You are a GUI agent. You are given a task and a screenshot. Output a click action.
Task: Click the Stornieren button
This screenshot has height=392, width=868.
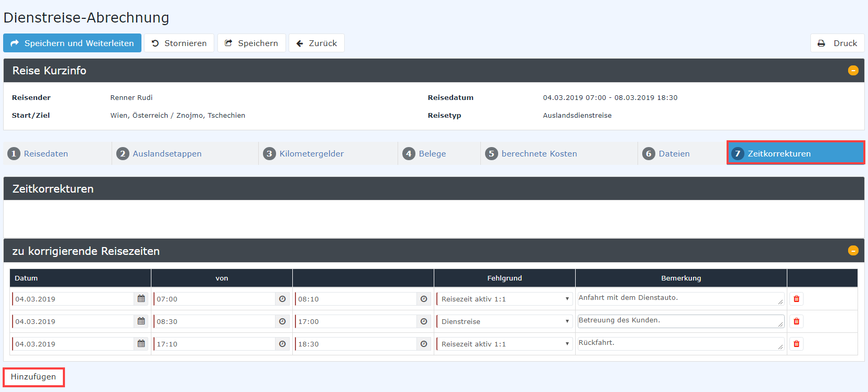pyautogui.click(x=179, y=43)
